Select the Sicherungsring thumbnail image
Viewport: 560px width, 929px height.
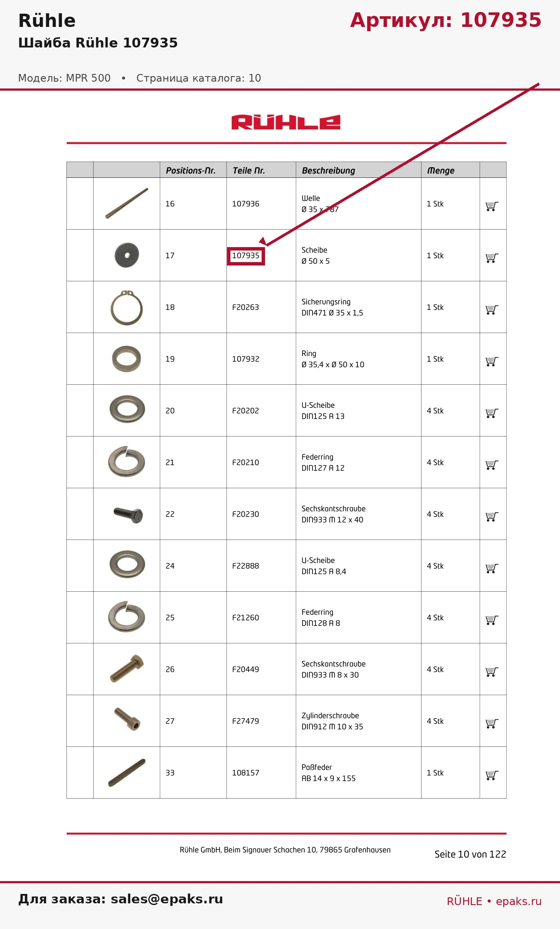pyautogui.click(x=127, y=307)
